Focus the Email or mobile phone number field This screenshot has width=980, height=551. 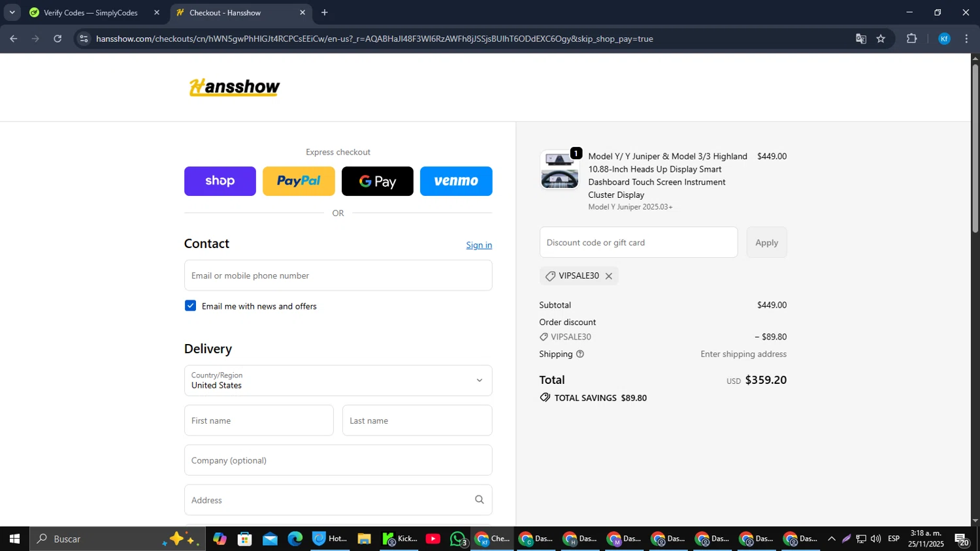[x=338, y=275]
